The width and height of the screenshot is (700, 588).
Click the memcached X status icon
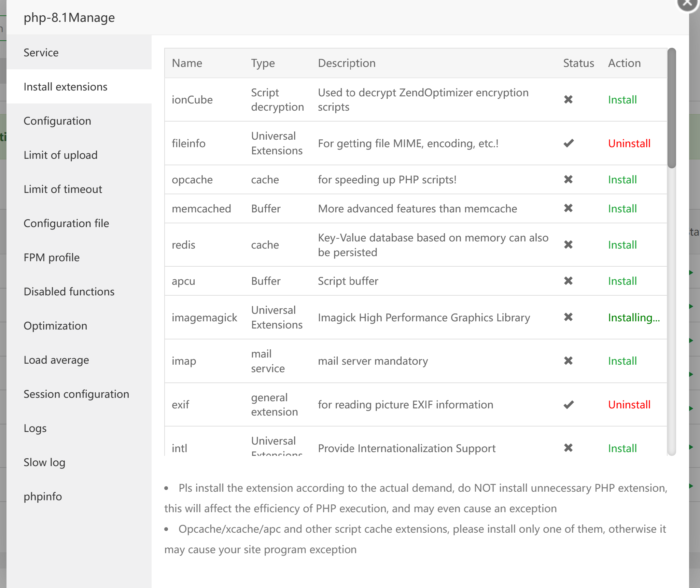568,208
